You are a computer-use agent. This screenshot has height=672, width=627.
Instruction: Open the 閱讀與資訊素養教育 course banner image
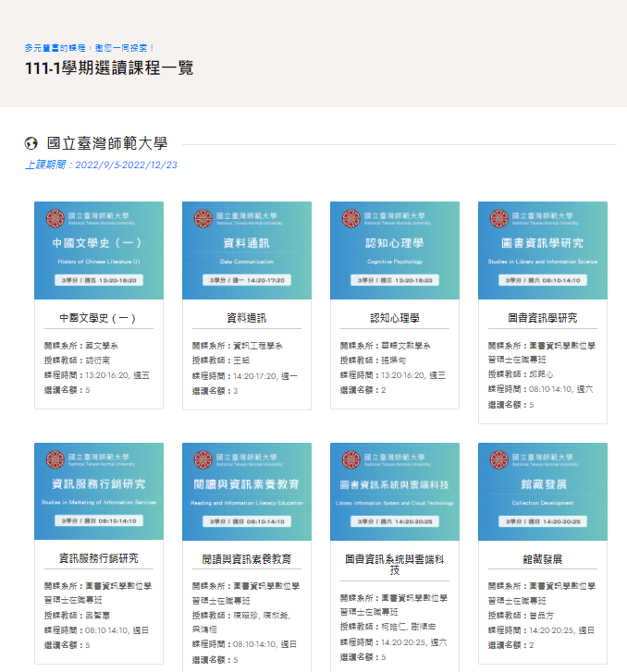(x=247, y=492)
